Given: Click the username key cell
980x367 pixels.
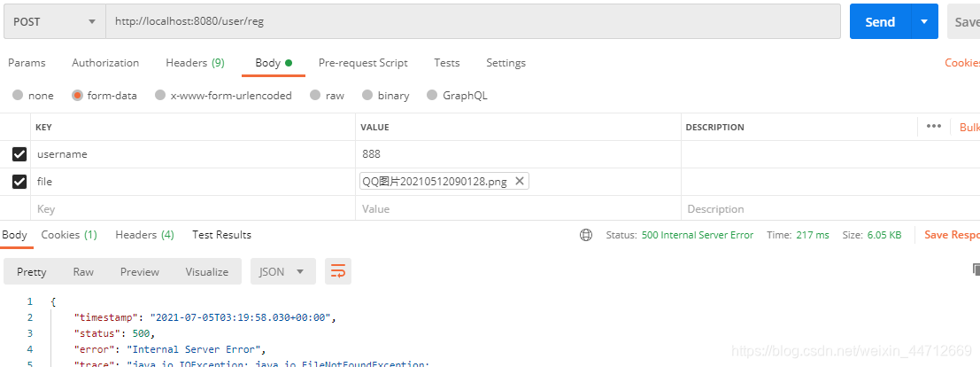Looking at the screenshot, I should (193, 154).
